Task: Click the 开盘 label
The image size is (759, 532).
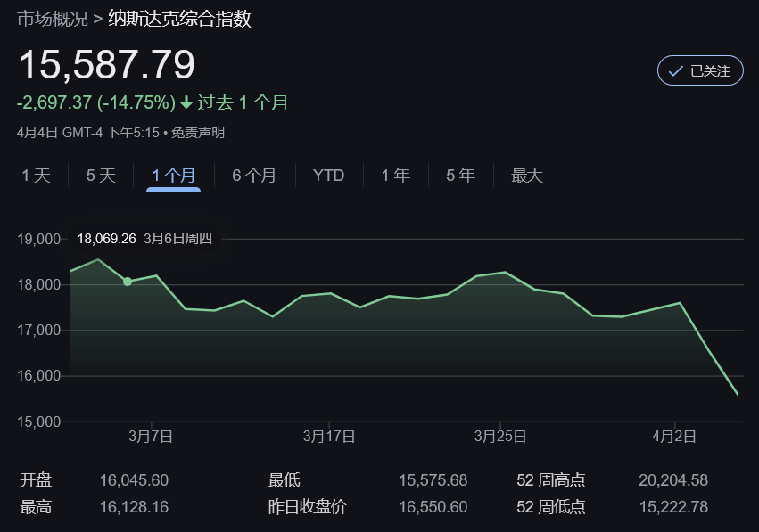Action: pyautogui.click(x=36, y=480)
